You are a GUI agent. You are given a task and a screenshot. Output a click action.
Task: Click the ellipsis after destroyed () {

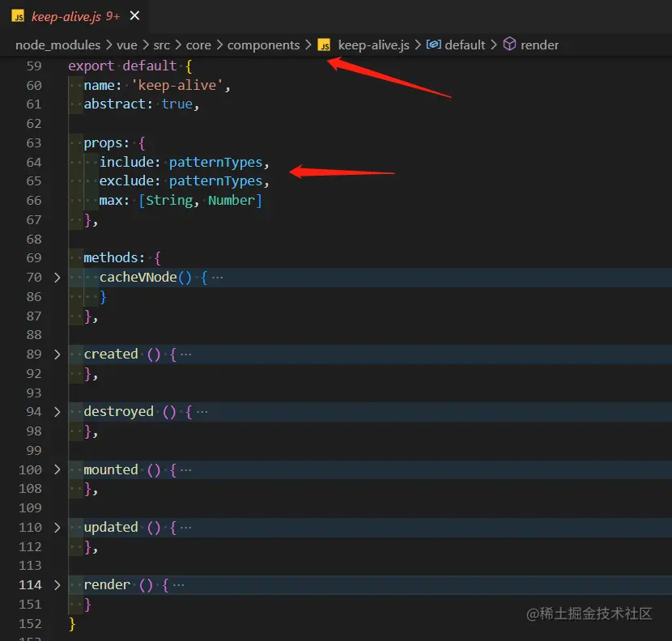202,412
